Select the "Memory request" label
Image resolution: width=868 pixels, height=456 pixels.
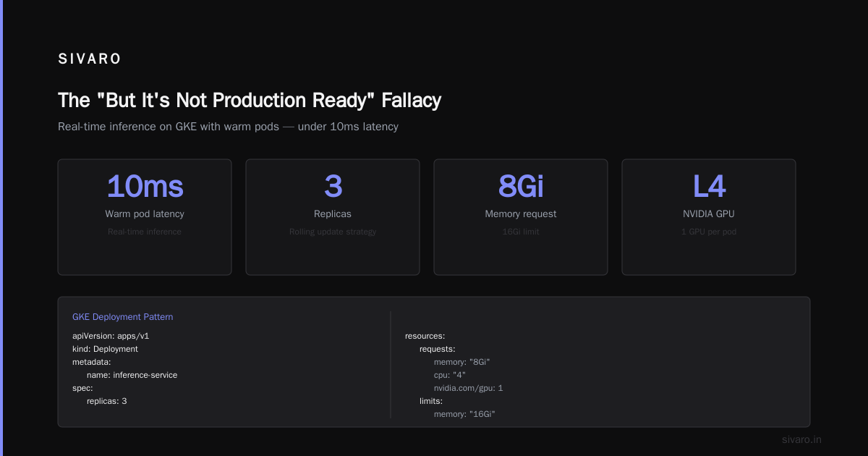pyautogui.click(x=521, y=214)
